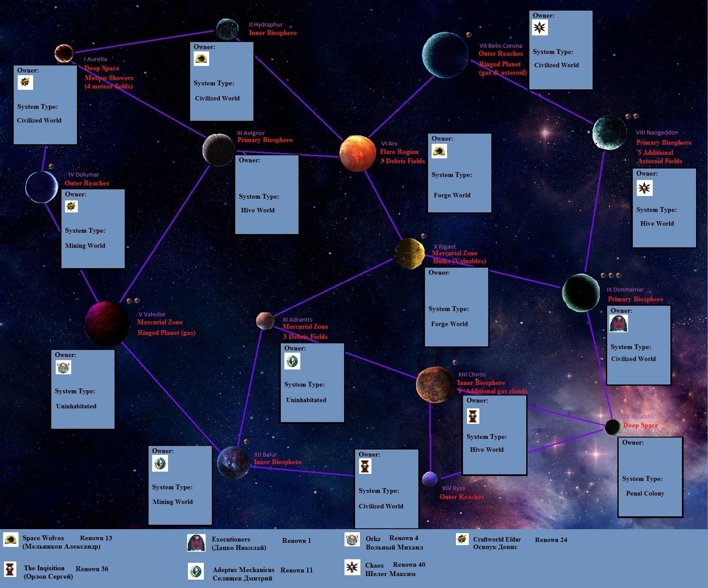
Task: Select the Valedor red planet
Action: (x=107, y=323)
